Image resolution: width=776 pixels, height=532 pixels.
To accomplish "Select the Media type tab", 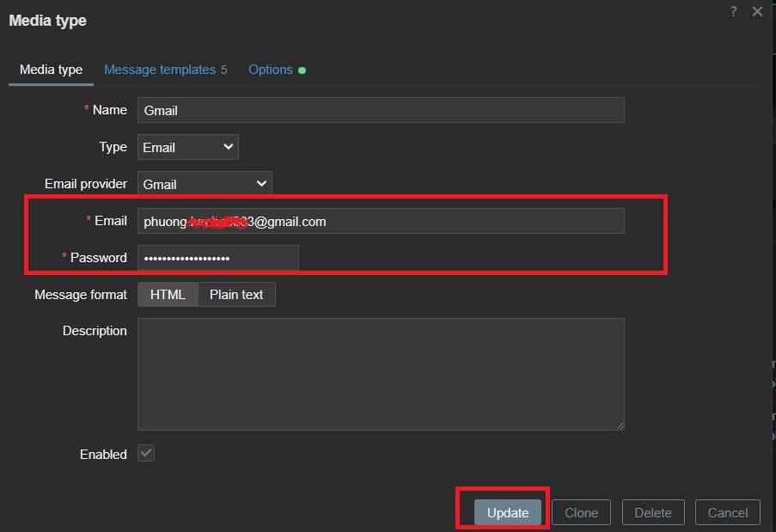I will pos(51,70).
